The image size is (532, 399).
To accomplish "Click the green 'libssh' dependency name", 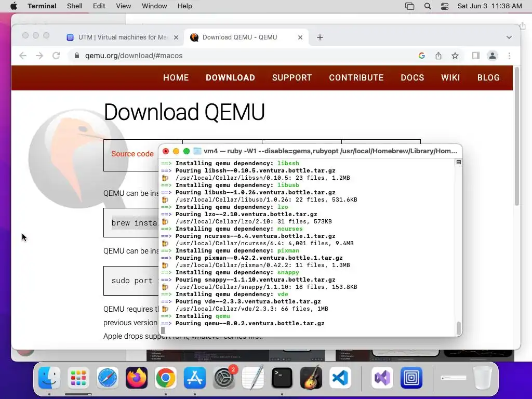I will click(288, 163).
